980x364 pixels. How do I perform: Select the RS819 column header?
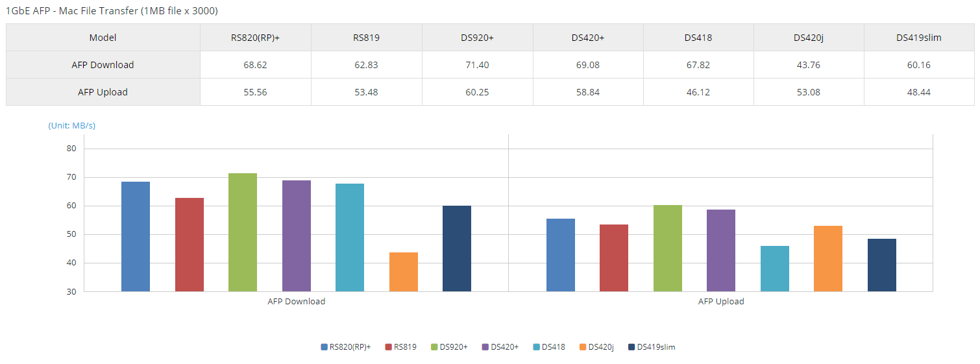coord(367,38)
